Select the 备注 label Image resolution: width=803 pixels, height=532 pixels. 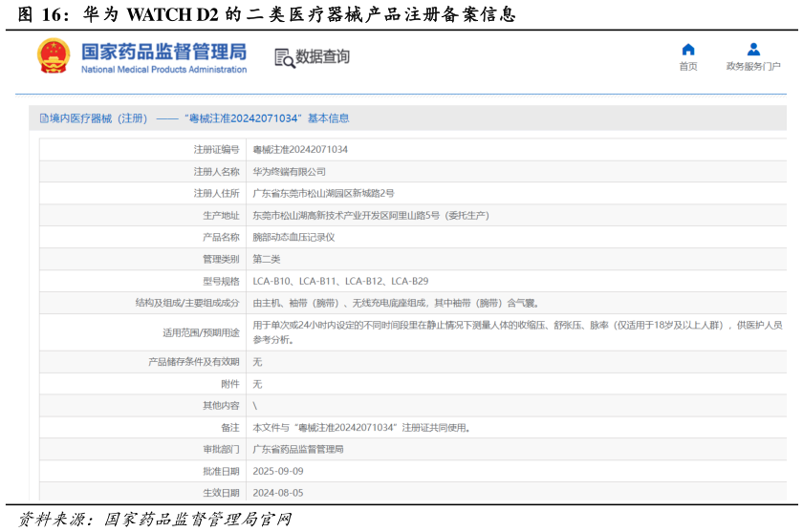point(230,428)
